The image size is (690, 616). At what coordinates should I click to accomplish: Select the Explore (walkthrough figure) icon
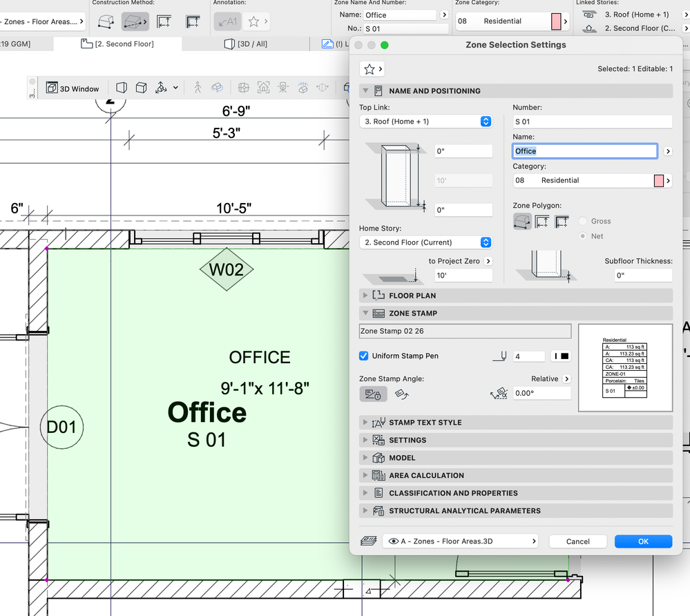coord(198,88)
